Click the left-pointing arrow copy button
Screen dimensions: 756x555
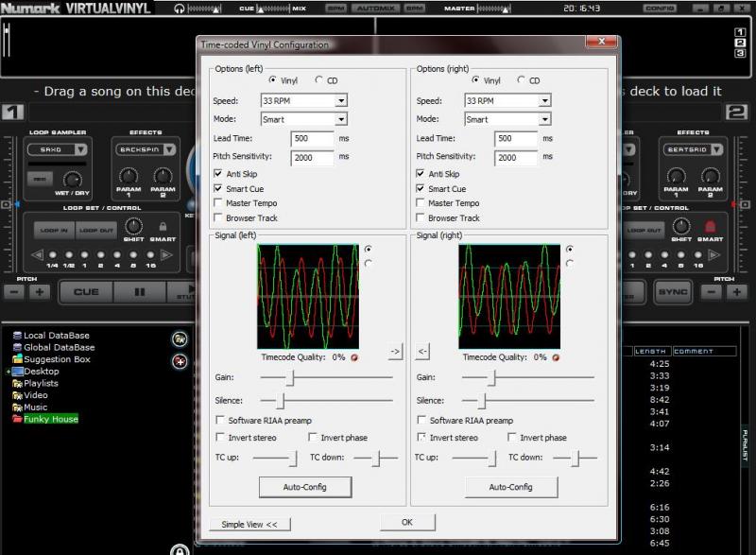click(x=422, y=352)
